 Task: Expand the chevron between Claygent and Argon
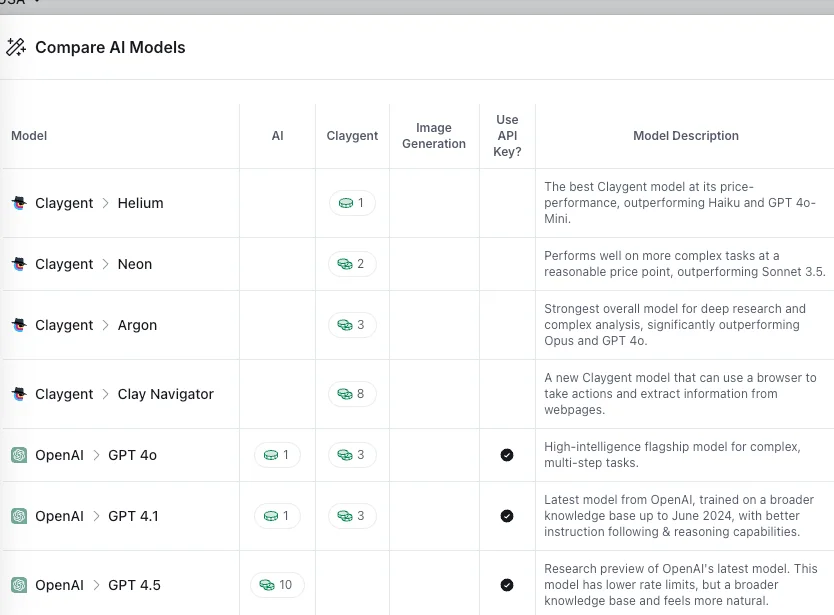point(105,325)
